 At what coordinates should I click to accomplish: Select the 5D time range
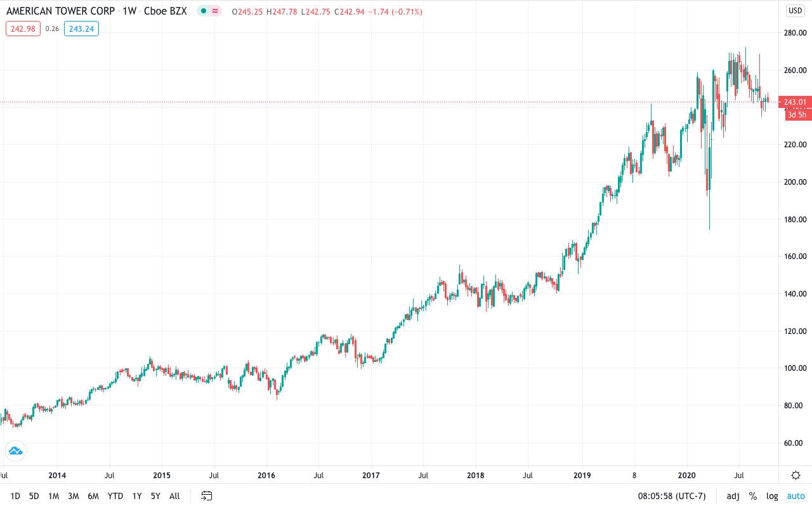coord(34,496)
